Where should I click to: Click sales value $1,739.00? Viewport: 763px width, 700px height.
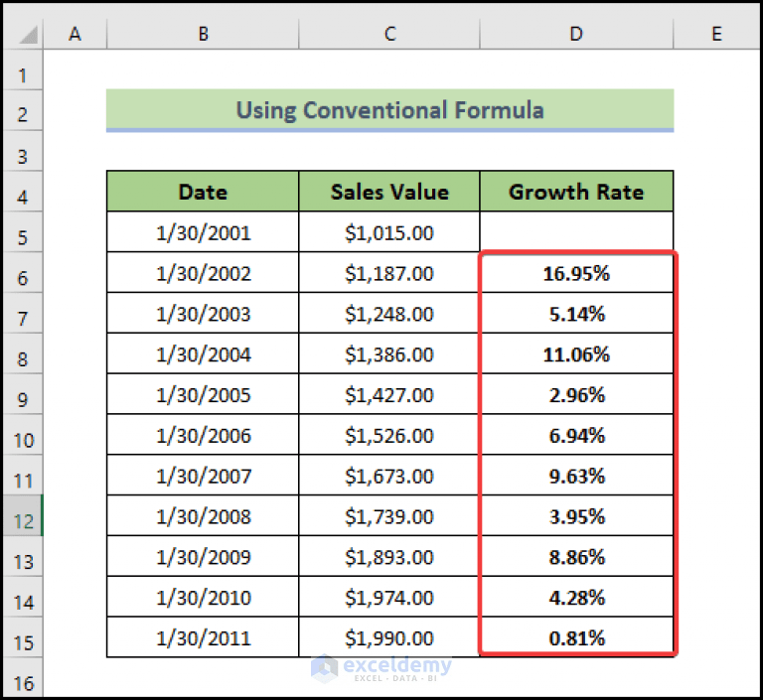(x=389, y=515)
